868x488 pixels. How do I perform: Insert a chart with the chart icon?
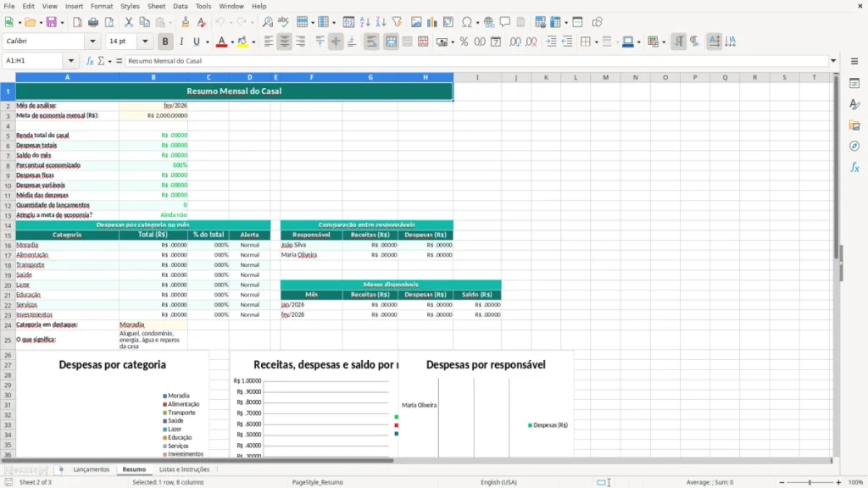[432, 22]
